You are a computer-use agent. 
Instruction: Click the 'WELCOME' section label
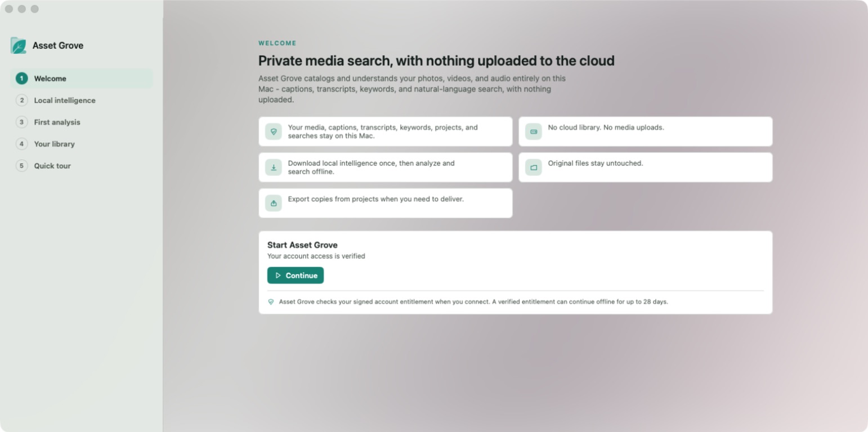pyautogui.click(x=278, y=43)
